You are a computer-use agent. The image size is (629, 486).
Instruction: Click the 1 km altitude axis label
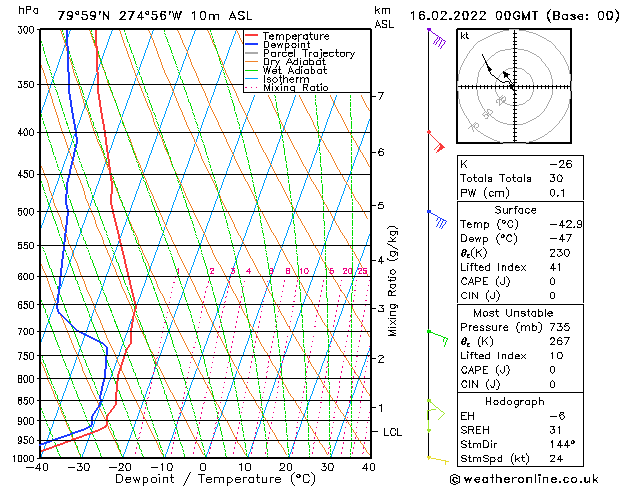[381, 408]
